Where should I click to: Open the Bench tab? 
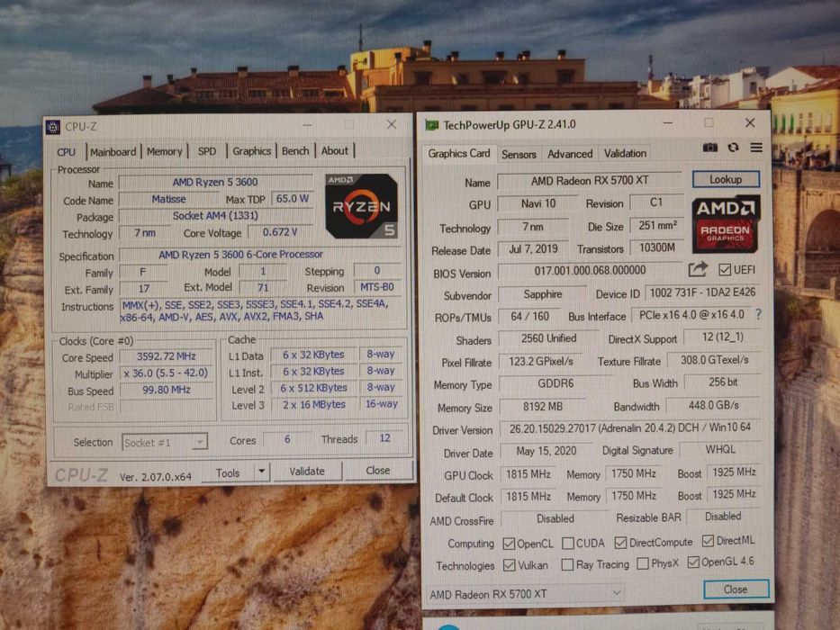(x=295, y=151)
